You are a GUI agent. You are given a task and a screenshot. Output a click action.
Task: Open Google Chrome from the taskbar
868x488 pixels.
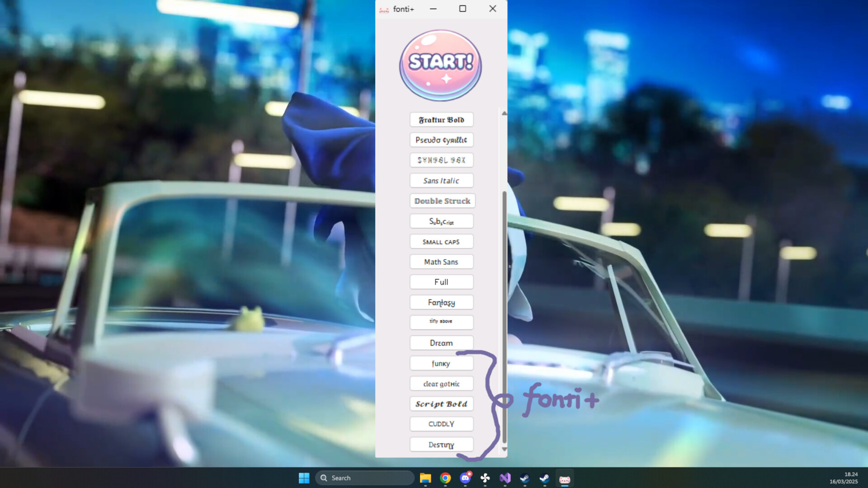coord(445,478)
